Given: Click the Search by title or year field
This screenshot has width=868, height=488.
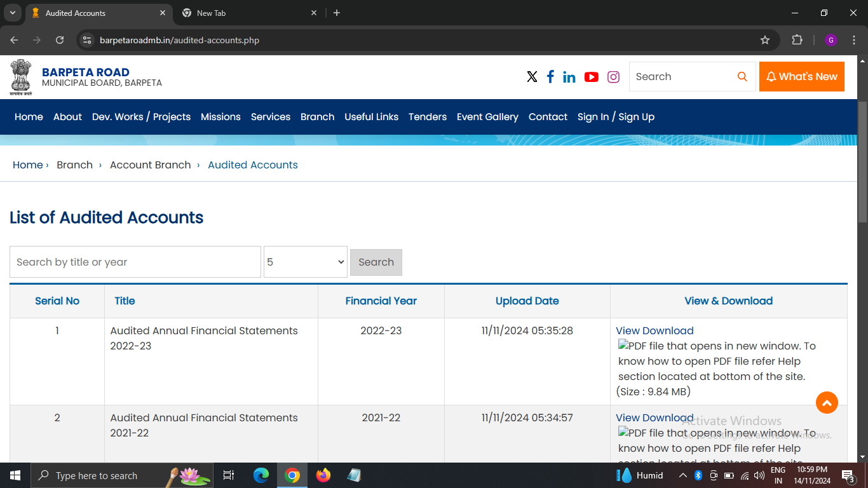Looking at the screenshot, I should coord(135,262).
